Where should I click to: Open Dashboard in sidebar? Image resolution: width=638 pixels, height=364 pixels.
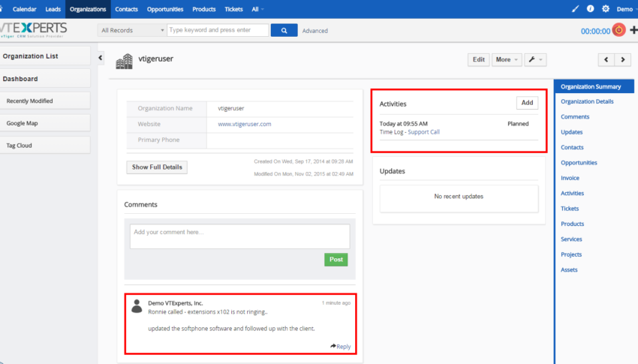point(45,79)
